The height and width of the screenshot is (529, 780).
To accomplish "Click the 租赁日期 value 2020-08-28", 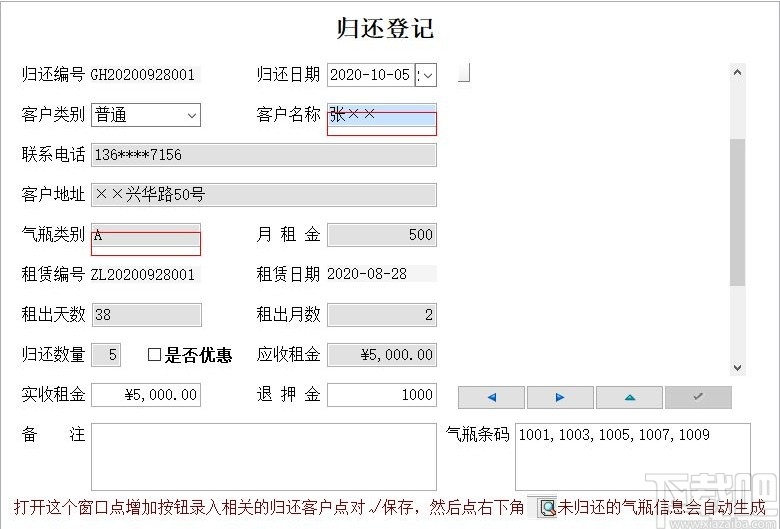I will [x=367, y=274].
